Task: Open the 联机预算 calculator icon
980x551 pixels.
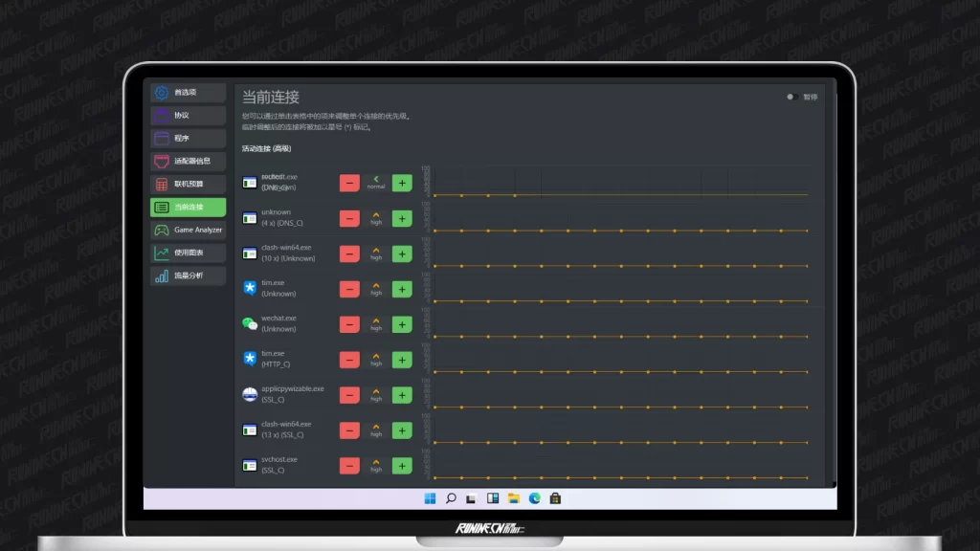Action: point(162,184)
